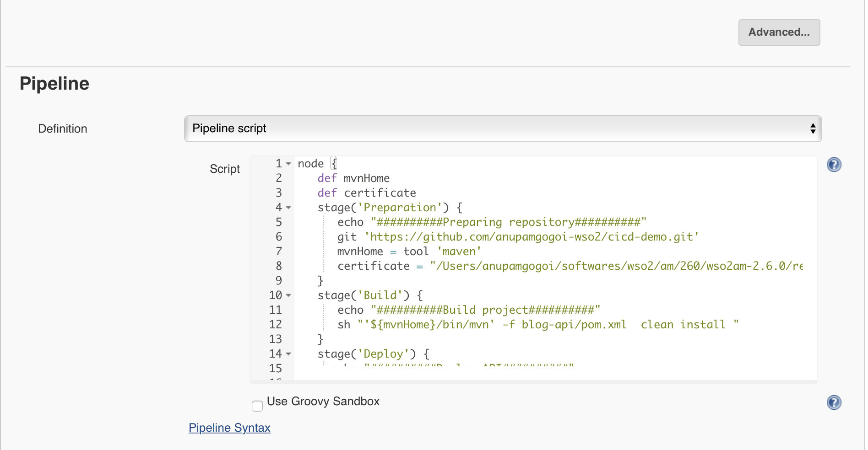This screenshot has width=868, height=450.
Task: Click the Advanced... button
Action: (x=779, y=32)
